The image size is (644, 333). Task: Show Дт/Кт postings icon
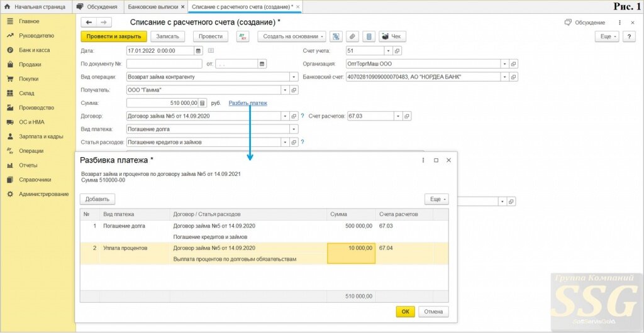click(x=243, y=36)
